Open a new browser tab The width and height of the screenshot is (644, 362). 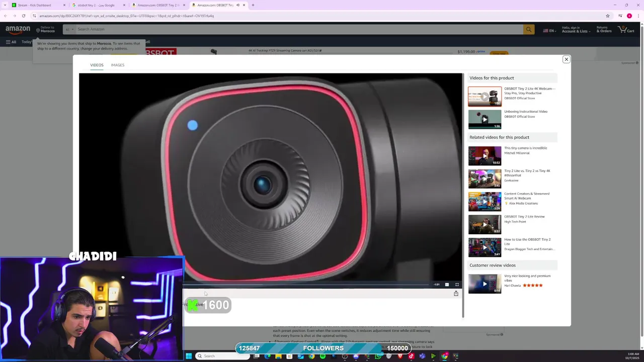tap(253, 5)
